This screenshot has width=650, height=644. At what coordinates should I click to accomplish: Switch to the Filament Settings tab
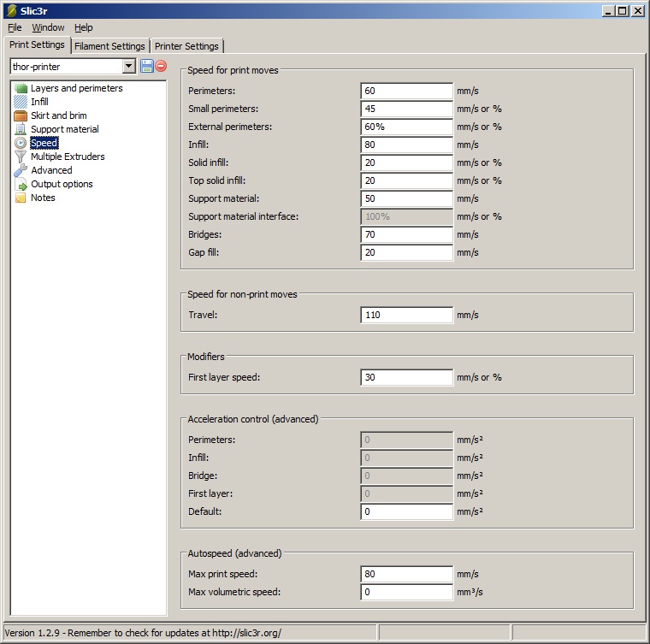109,46
